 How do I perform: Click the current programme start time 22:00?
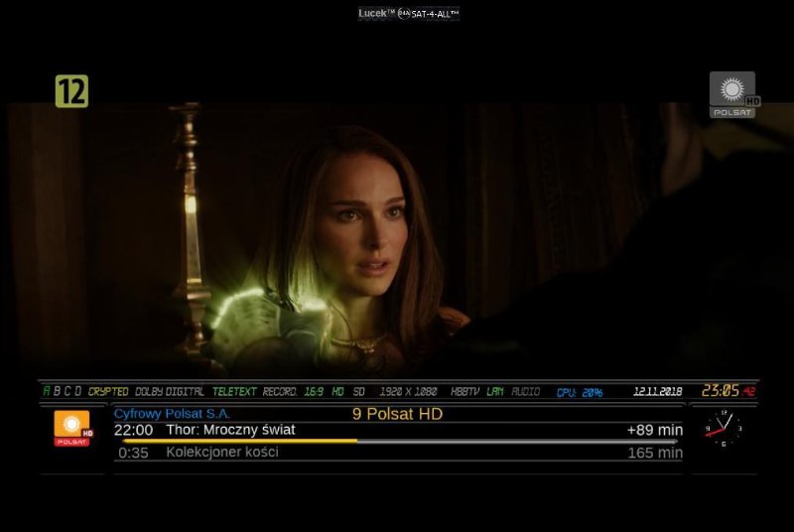133,430
